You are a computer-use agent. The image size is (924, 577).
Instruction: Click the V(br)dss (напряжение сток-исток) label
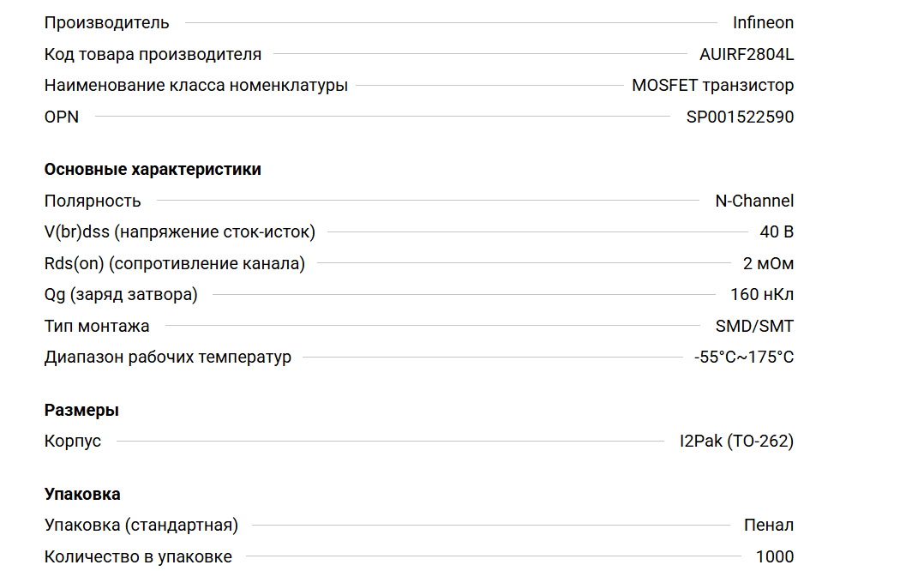180,231
